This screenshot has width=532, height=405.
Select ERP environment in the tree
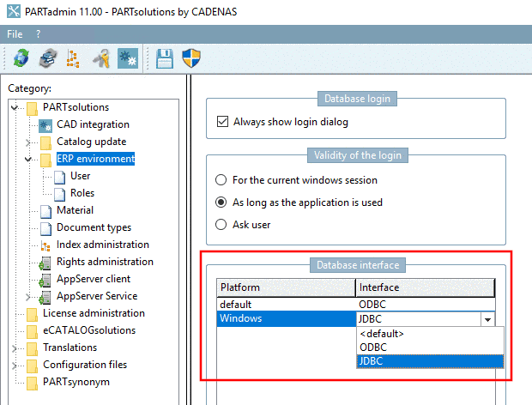click(x=96, y=159)
